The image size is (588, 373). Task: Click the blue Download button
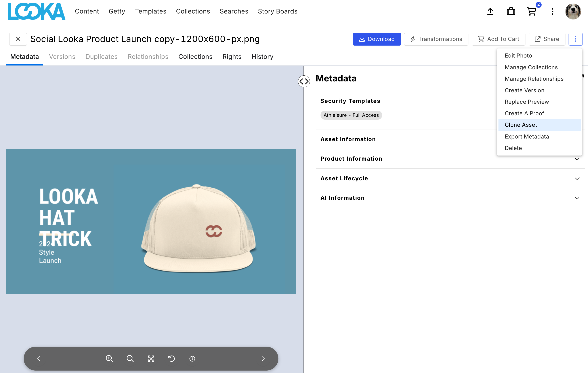tap(376, 39)
